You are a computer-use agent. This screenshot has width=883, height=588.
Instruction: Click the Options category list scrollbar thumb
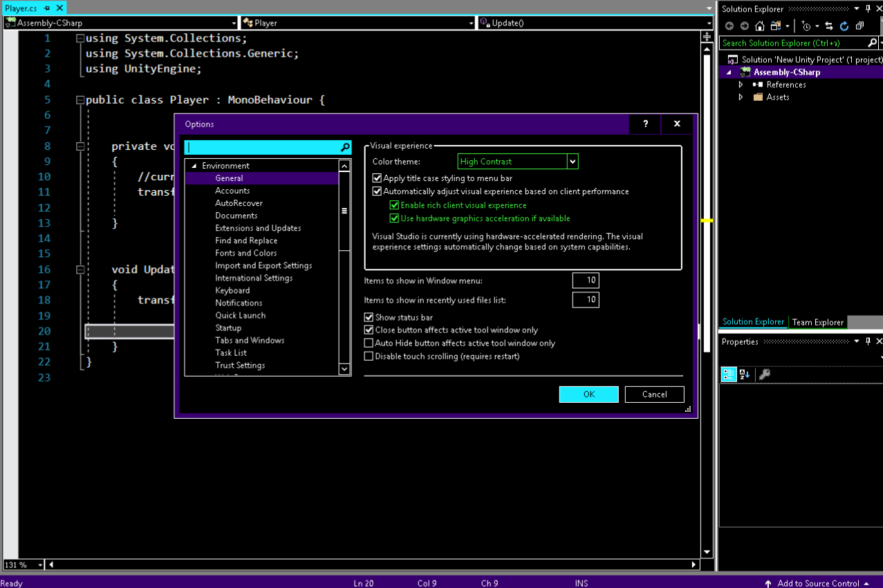pyautogui.click(x=344, y=211)
